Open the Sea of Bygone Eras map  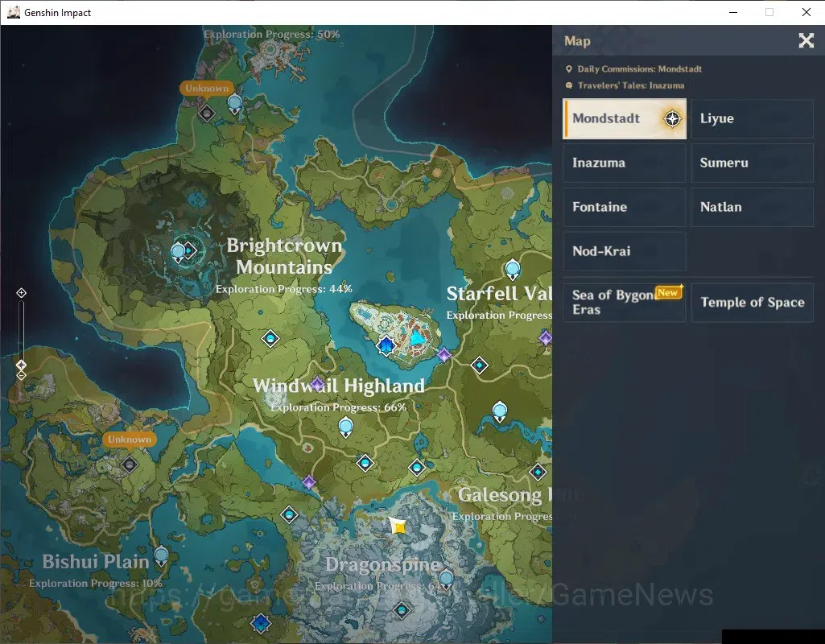(625, 303)
